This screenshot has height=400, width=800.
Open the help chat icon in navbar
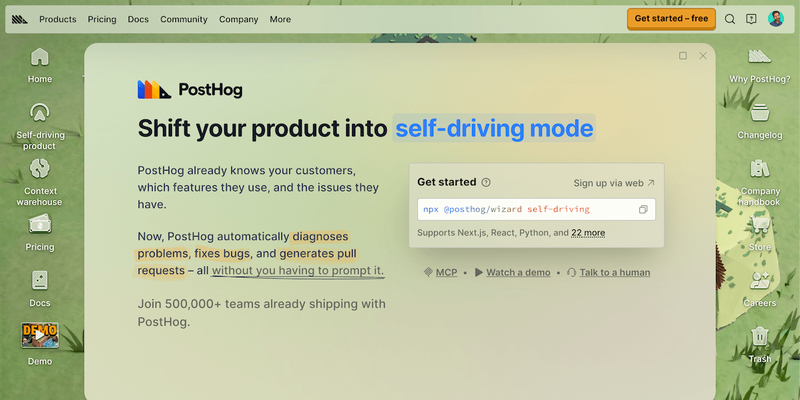[751, 19]
